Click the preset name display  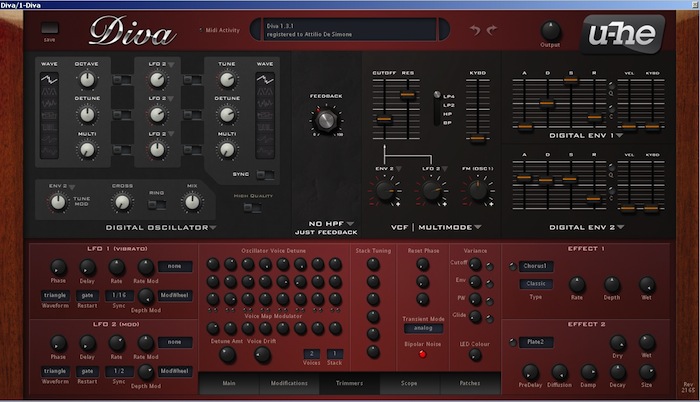(350, 30)
